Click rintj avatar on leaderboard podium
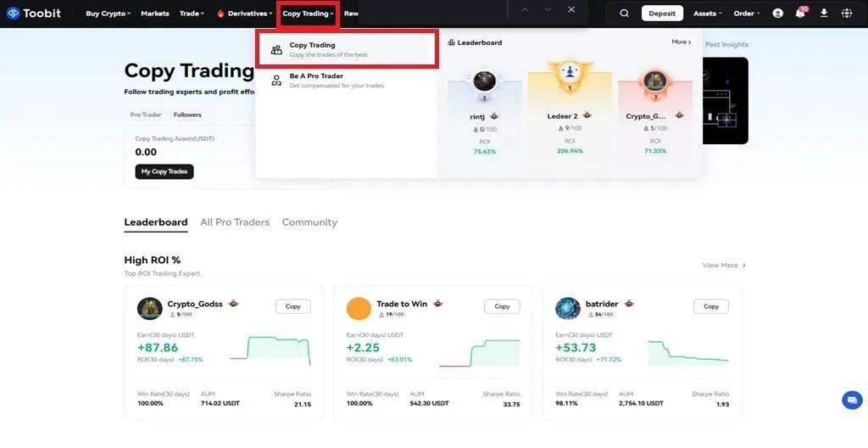 484,82
